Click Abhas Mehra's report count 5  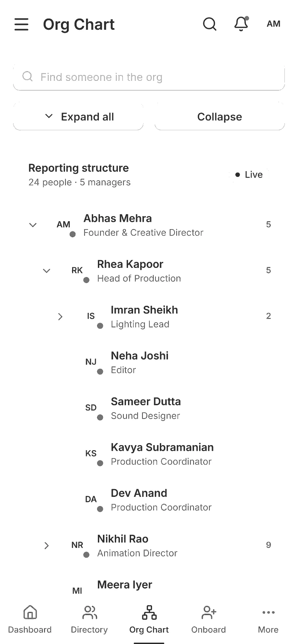pos(269,225)
